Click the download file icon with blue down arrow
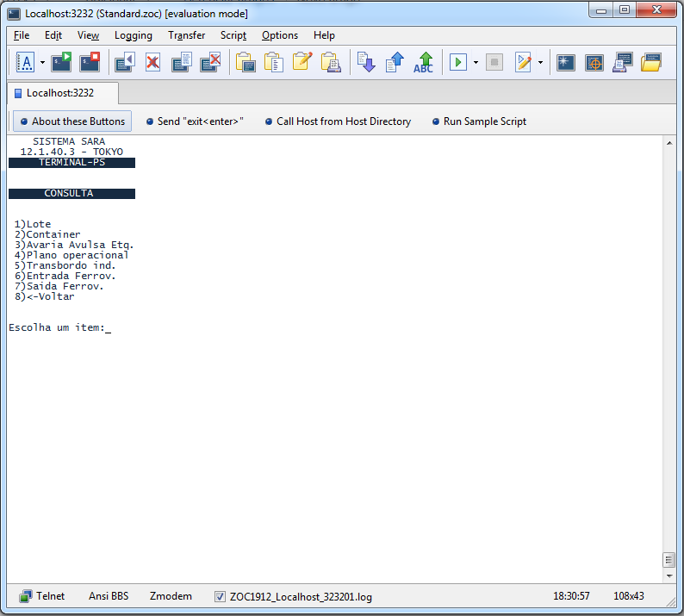Image resolution: width=684 pixels, height=616 pixels. (x=366, y=62)
